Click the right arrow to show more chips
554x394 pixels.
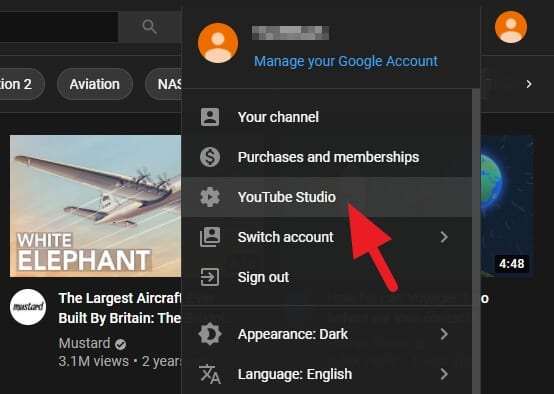529,84
